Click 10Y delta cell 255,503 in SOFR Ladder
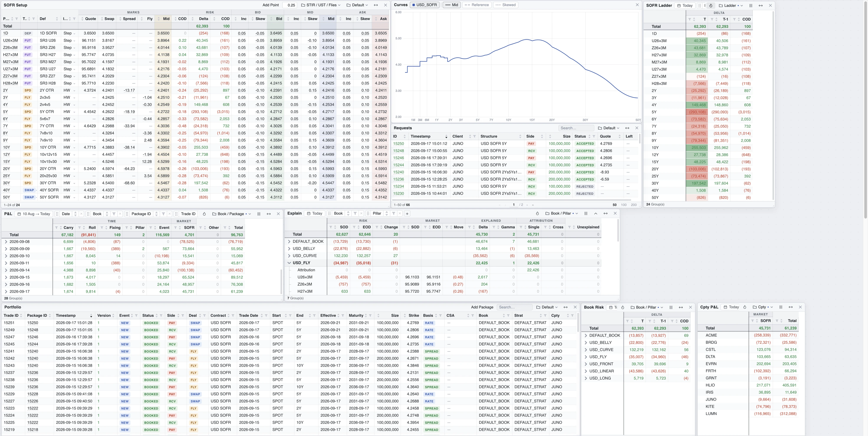 pos(697,148)
